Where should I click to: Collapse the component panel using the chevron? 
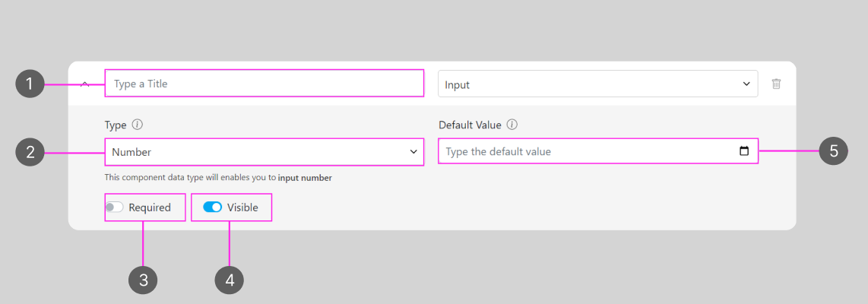85,84
